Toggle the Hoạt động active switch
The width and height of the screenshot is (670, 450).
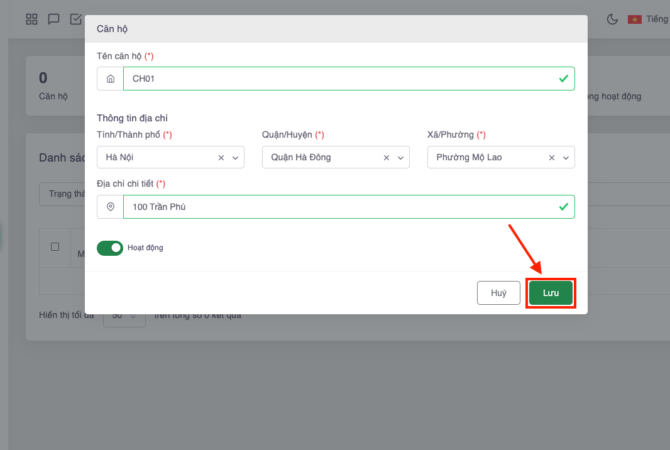[110, 247]
